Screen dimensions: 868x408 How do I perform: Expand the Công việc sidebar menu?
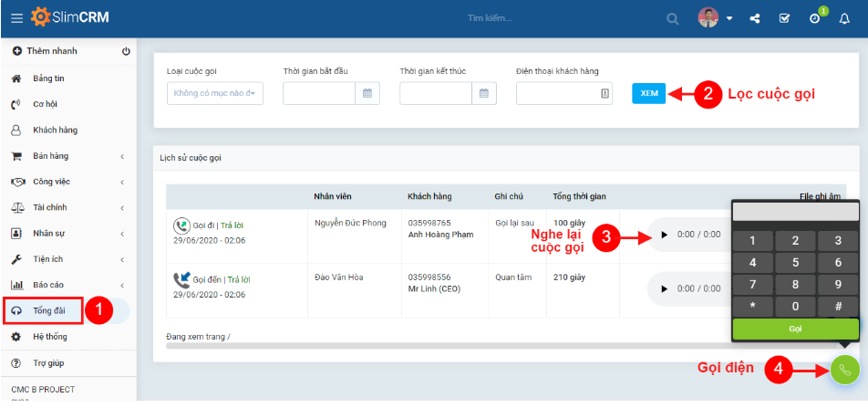click(x=69, y=182)
